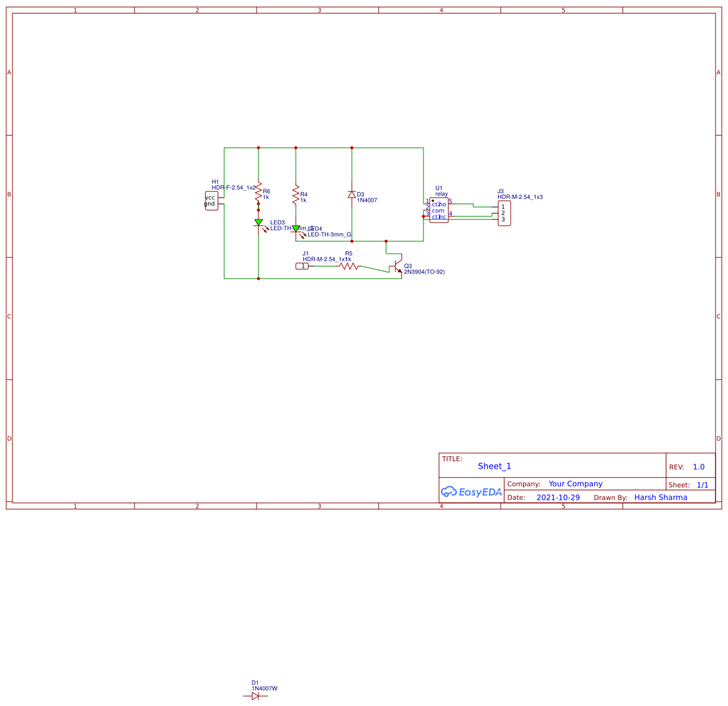The height and width of the screenshot is (706, 728).
Task: Click pin 1 of connector J1
Action: [x=303, y=266]
